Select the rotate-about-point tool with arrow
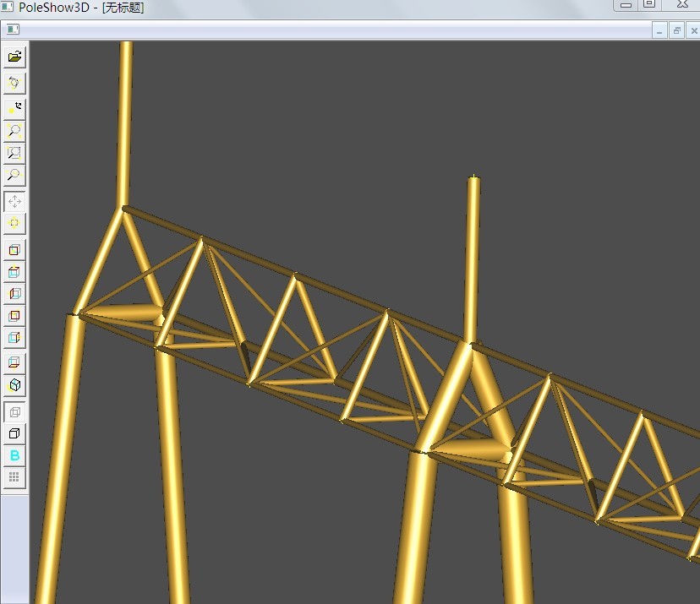The image size is (700, 604). pyautogui.click(x=14, y=108)
